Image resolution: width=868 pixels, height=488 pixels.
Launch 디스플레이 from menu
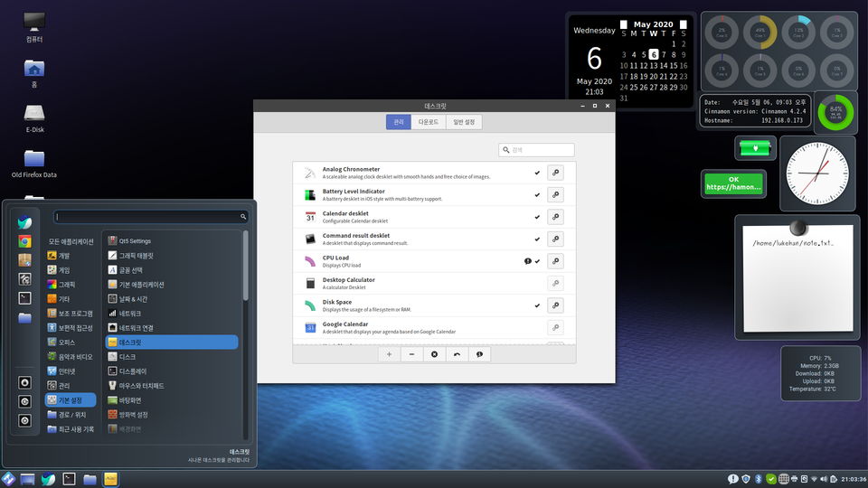tap(172, 371)
